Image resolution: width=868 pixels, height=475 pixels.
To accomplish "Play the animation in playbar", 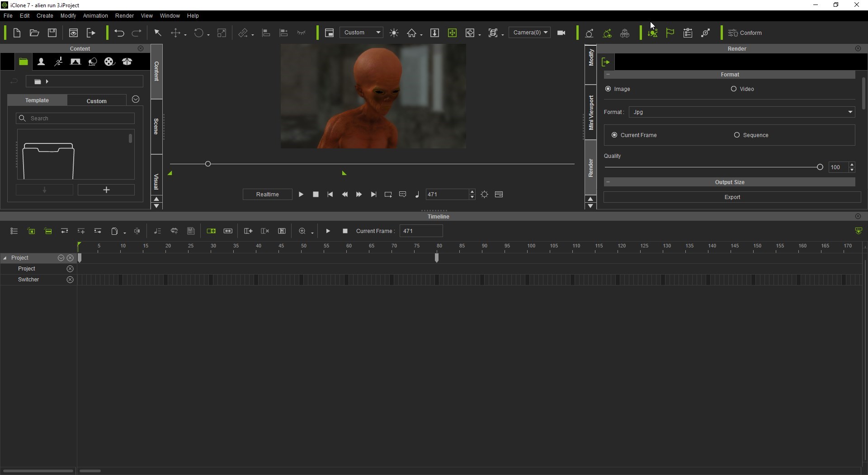I will (301, 195).
